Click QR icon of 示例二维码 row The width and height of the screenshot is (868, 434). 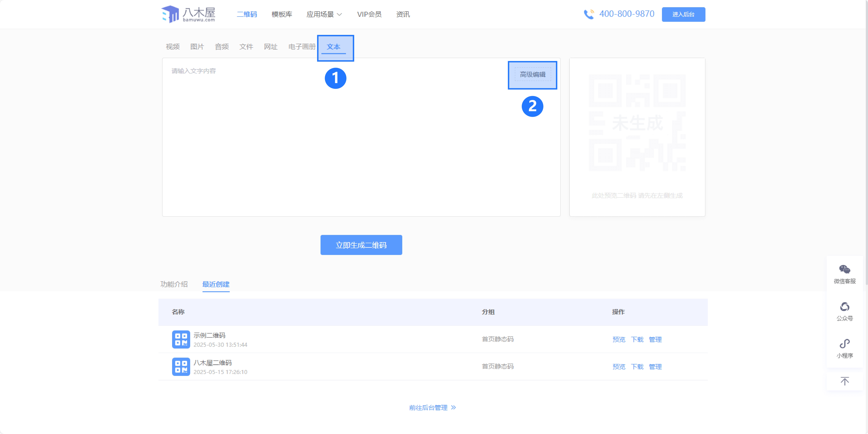pos(181,339)
